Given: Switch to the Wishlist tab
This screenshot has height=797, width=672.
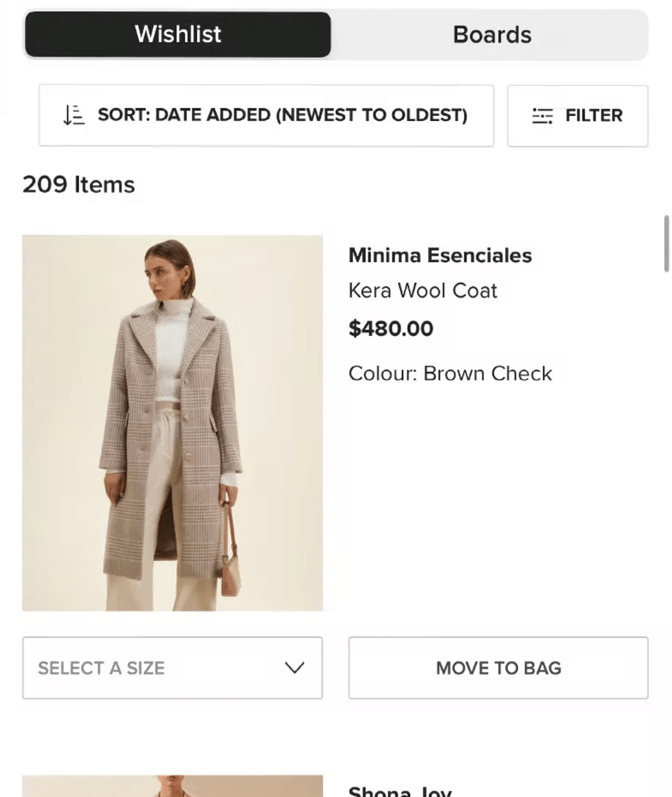Looking at the screenshot, I should [x=177, y=35].
